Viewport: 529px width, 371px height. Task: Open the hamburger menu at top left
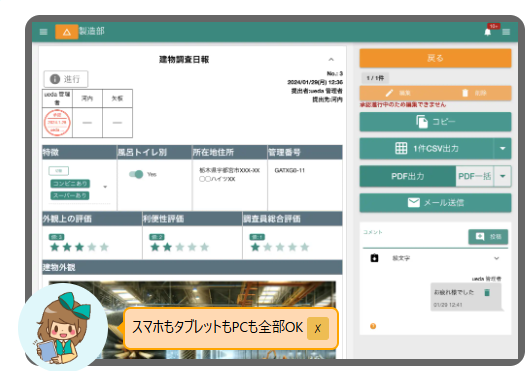(x=44, y=32)
